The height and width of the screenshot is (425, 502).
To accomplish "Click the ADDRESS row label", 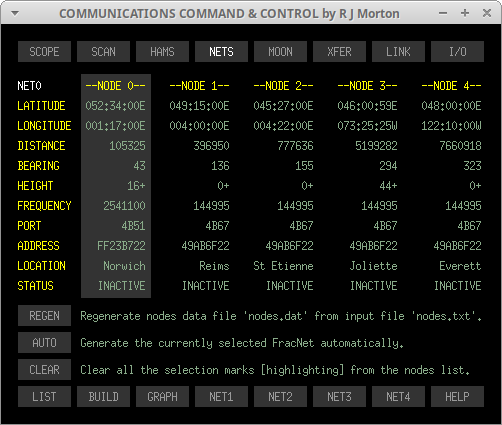I will pos(38,246).
